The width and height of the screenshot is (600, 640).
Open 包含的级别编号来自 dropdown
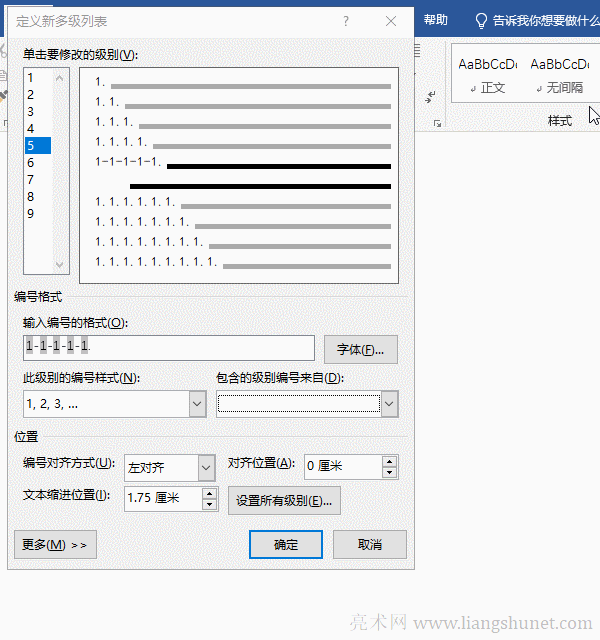pyautogui.click(x=389, y=404)
